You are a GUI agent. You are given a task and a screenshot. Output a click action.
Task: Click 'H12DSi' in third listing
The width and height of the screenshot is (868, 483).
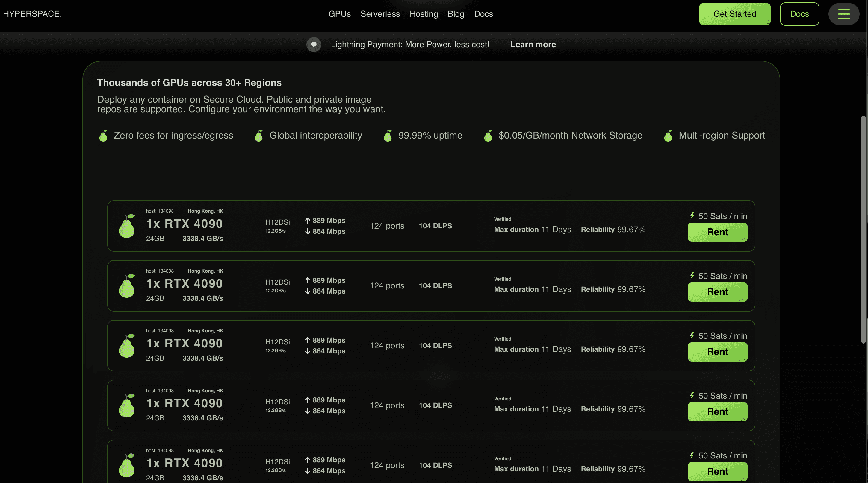pyautogui.click(x=277, y=342)
